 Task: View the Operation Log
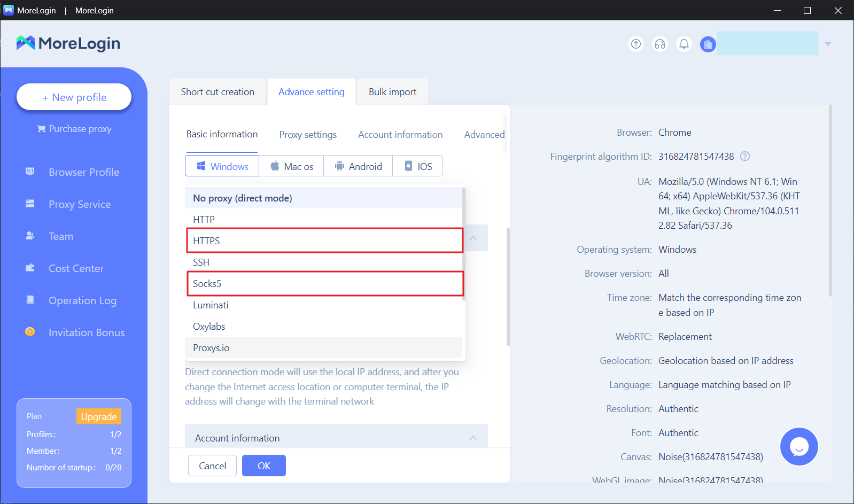coord(82,300)
